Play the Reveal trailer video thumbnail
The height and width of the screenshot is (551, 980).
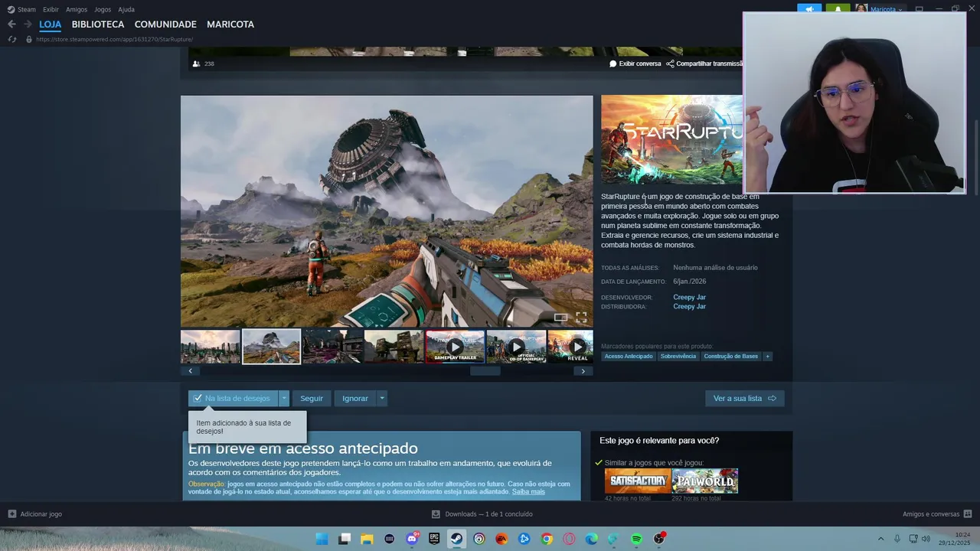(x=570, y=347)
